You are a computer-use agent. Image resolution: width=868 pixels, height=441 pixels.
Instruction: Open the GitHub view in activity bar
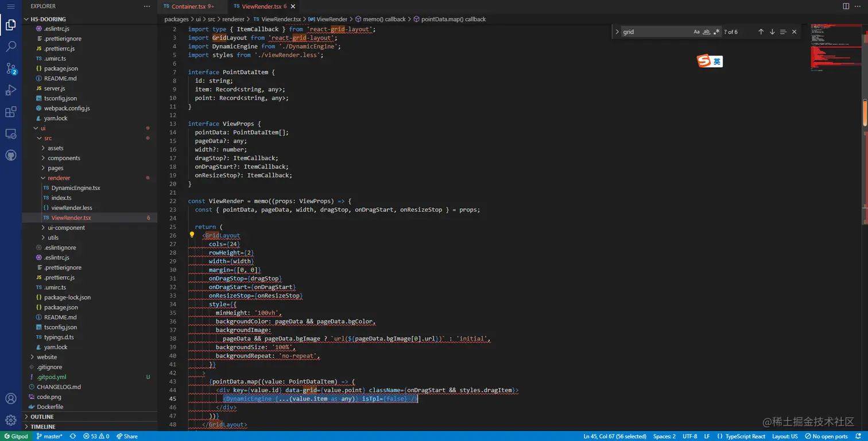pos(10,156)
